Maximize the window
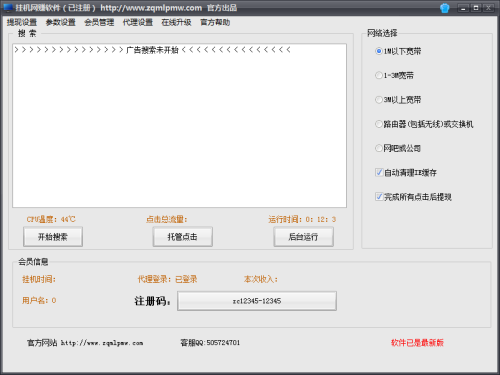This screenshot has height=375, width=500. click(476, 8)
